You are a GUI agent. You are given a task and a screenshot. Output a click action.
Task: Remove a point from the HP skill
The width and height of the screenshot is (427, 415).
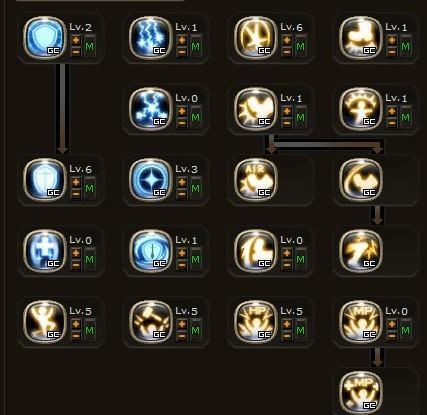coord(287,335)
